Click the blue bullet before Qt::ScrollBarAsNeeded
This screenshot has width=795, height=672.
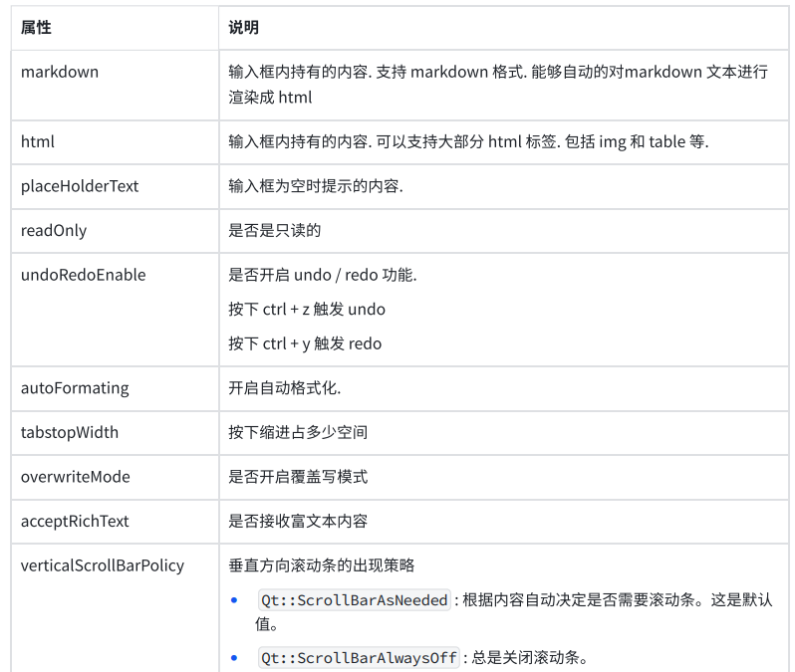234,600
